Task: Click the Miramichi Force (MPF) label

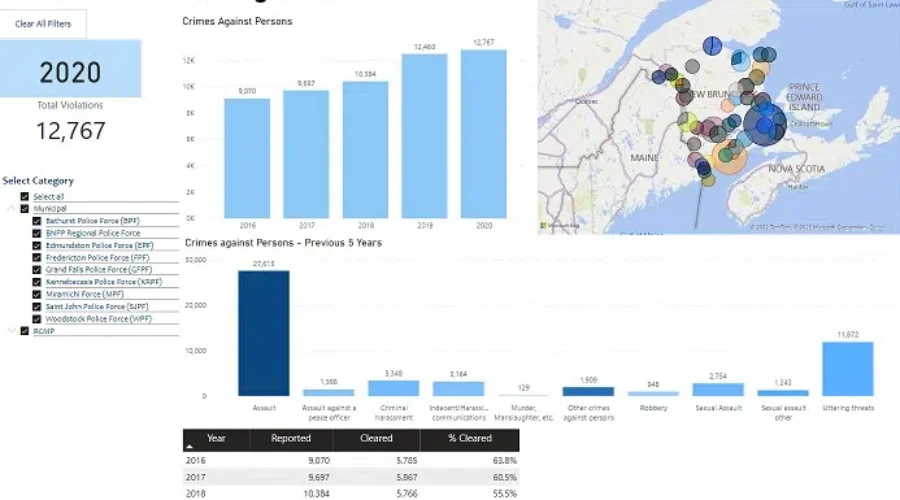Action: [84, 294]
